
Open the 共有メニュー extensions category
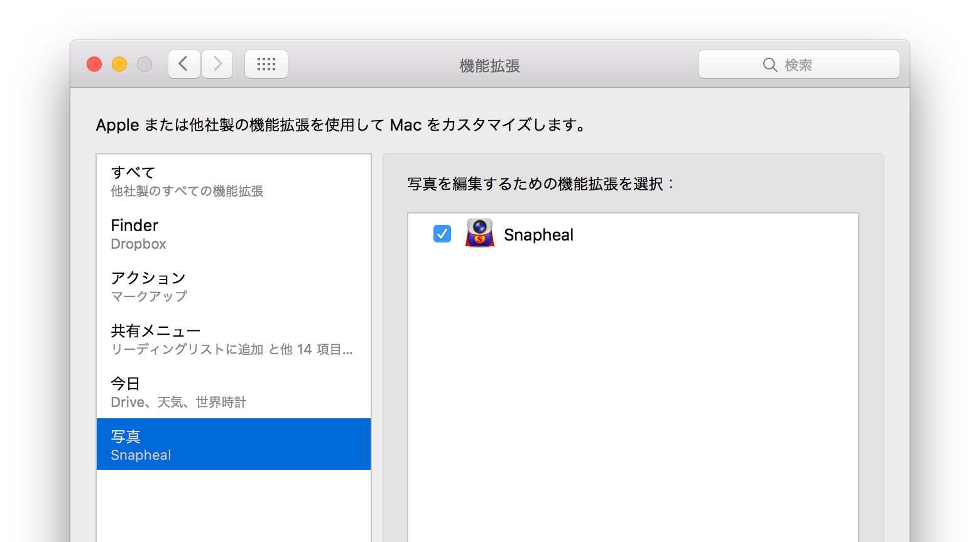[x=234, y=339]
